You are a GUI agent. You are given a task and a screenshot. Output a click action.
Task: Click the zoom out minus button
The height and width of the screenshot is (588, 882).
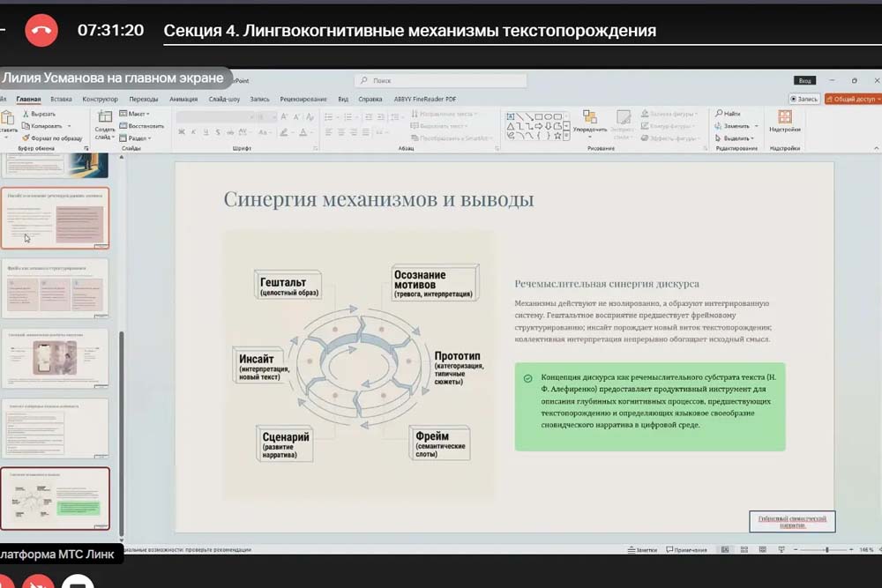pyautogui.click(x=796, y=550)
